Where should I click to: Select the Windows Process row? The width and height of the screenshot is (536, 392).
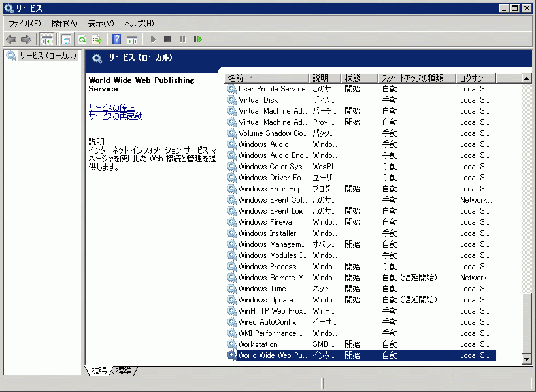[361, 267]
